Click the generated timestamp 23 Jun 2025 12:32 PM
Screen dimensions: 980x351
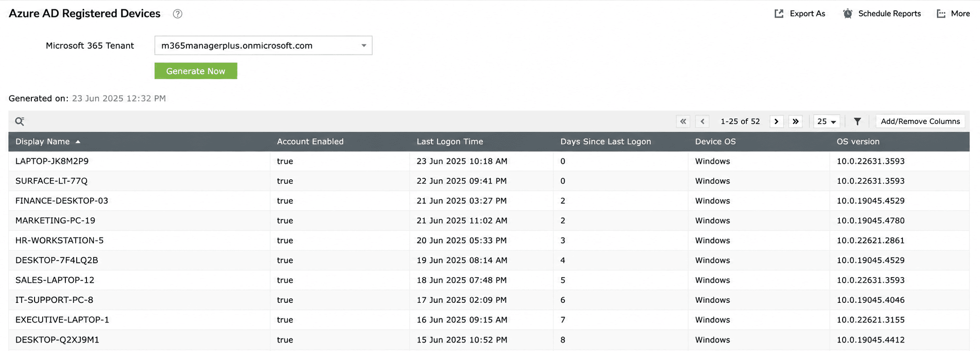119,98
